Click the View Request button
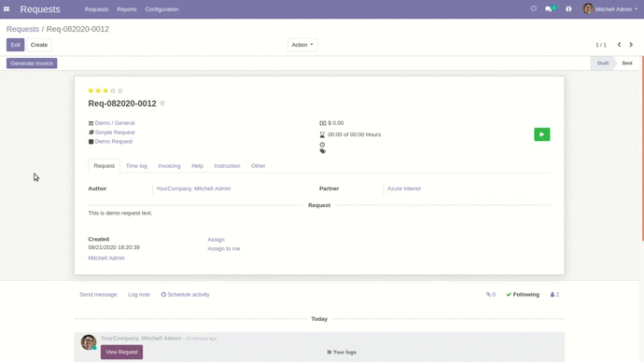644x362 pixels. pos(121,352)
